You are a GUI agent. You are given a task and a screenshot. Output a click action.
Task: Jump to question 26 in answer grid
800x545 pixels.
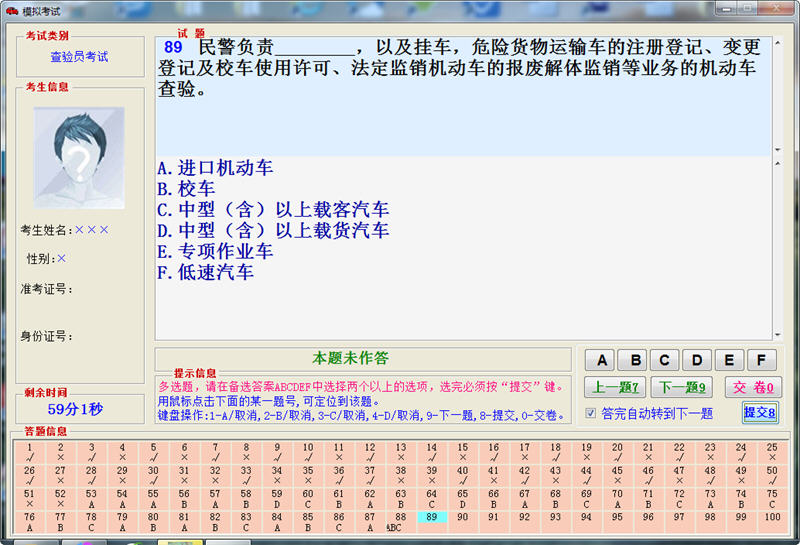30,475
